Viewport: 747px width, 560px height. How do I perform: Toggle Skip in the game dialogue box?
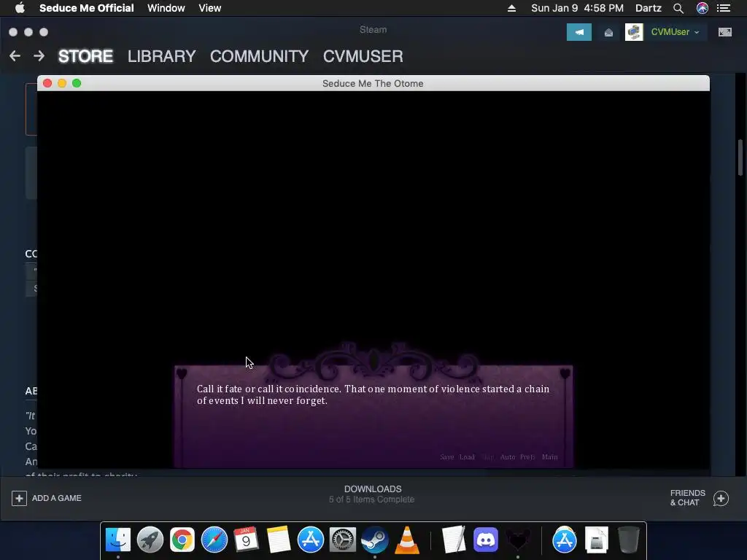coord(488,456)
